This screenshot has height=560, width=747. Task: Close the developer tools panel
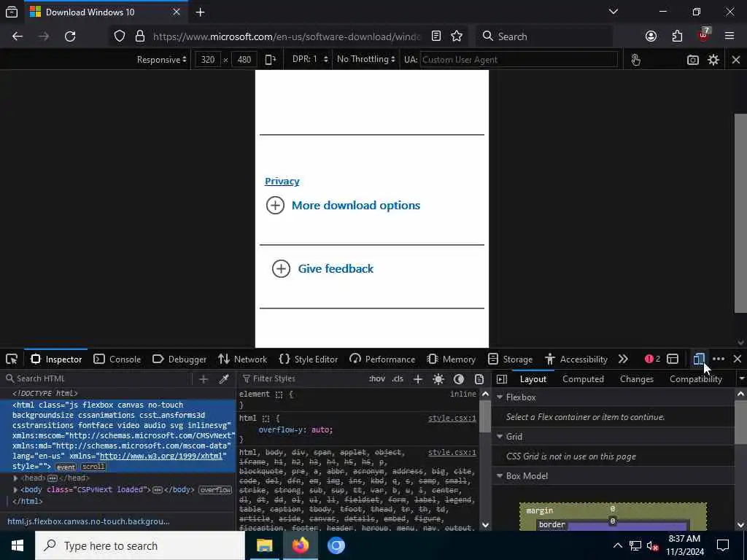(738, 359)
